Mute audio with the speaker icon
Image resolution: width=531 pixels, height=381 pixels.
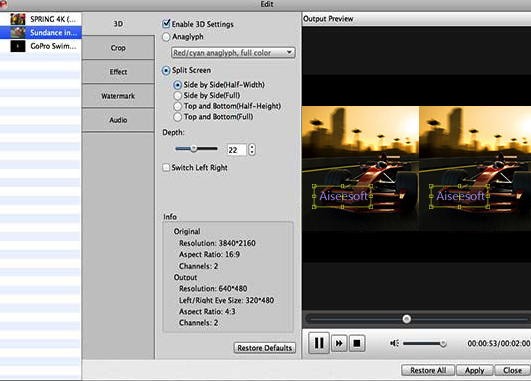pyautogui.click(x=394, y=343)
